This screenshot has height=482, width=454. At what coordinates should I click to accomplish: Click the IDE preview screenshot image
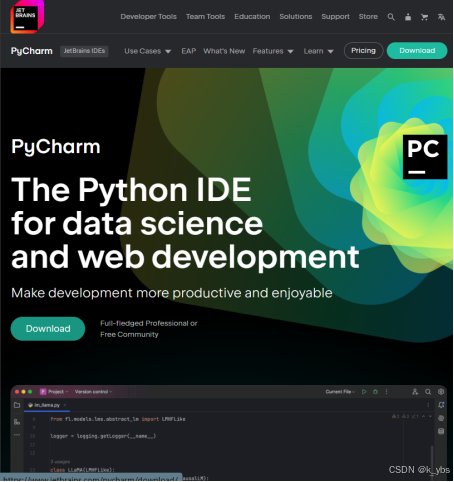click(228, 433)
